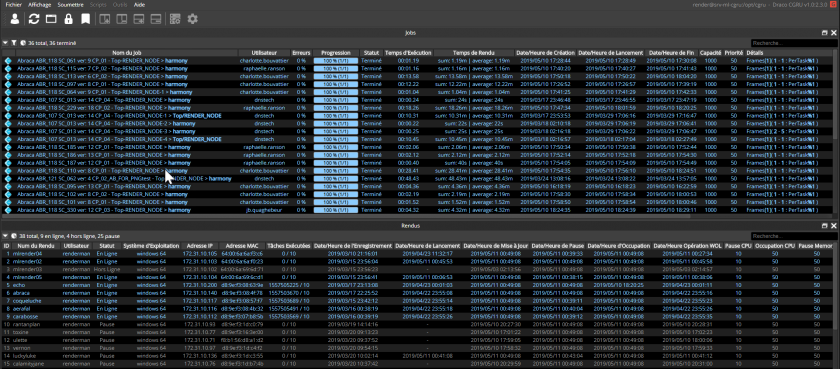Click the padlock toolbar icon
This screenshot has width=840, height=369.
tap(68, 19)
